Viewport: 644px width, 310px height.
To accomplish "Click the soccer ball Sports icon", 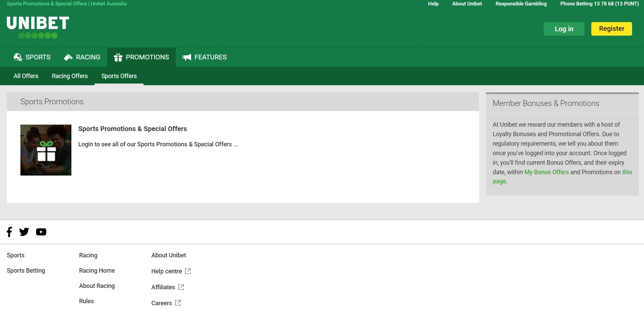I will (x=18, y=57).
